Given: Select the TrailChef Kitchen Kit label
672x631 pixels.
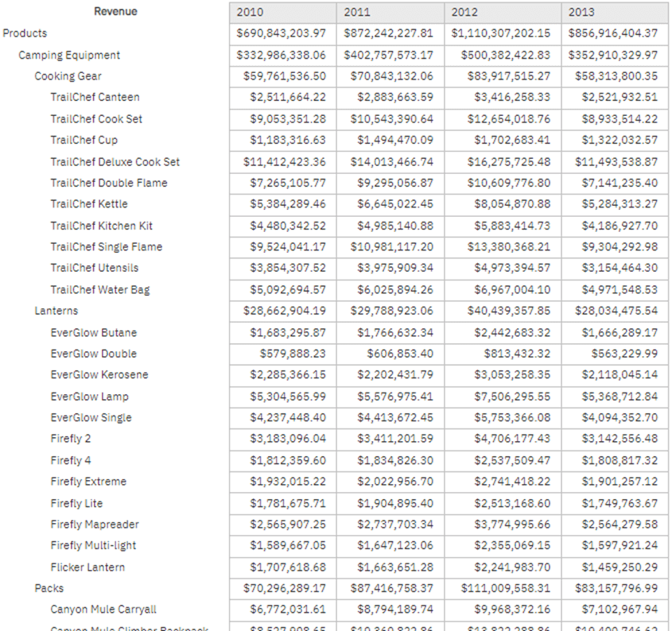Looking at the screenshot, I should pos(102,226).
